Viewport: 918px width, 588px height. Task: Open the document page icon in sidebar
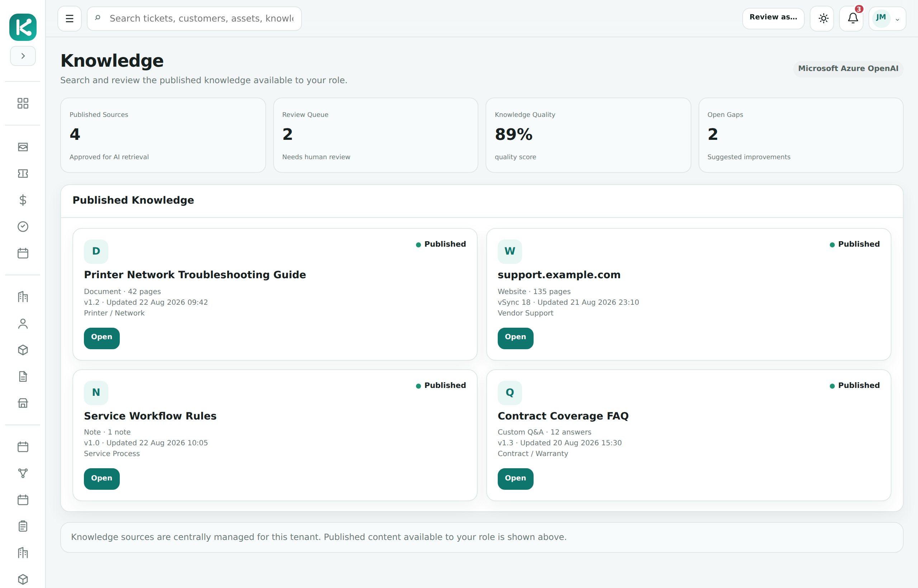click(x=23, y=376)
